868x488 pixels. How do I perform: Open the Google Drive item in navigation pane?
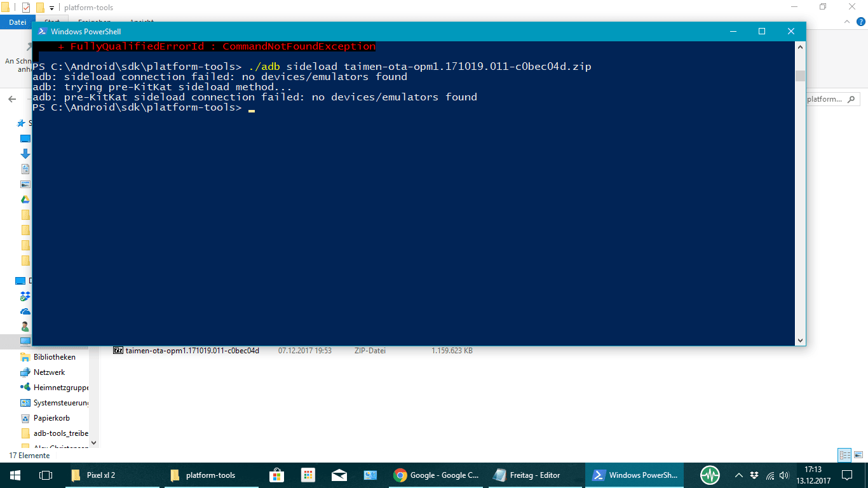point(25,200)
